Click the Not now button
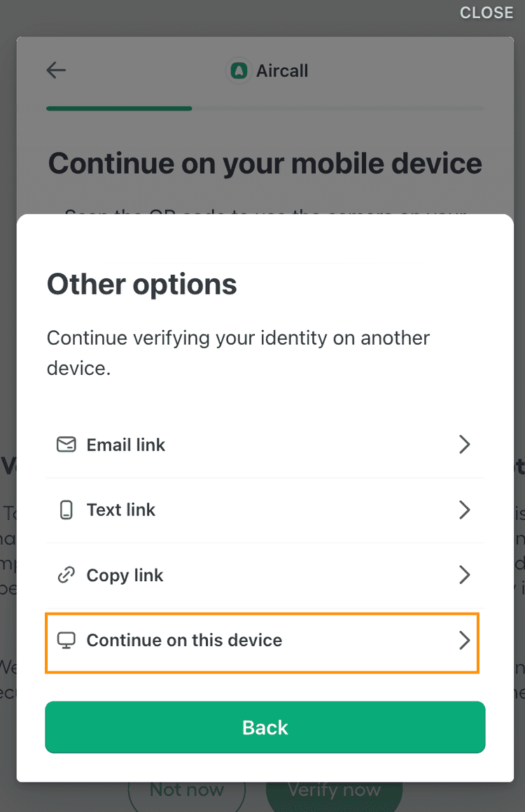The image size is (525, 812). pos(187,790)
